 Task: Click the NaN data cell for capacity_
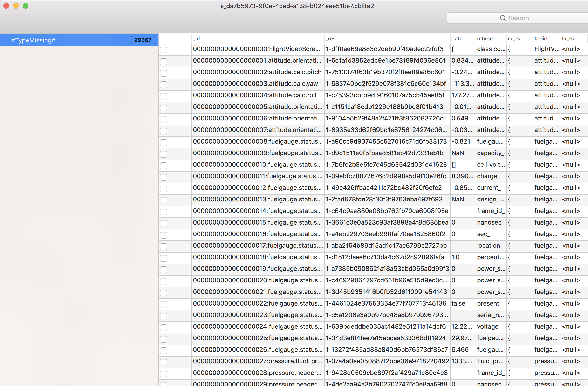458,153
